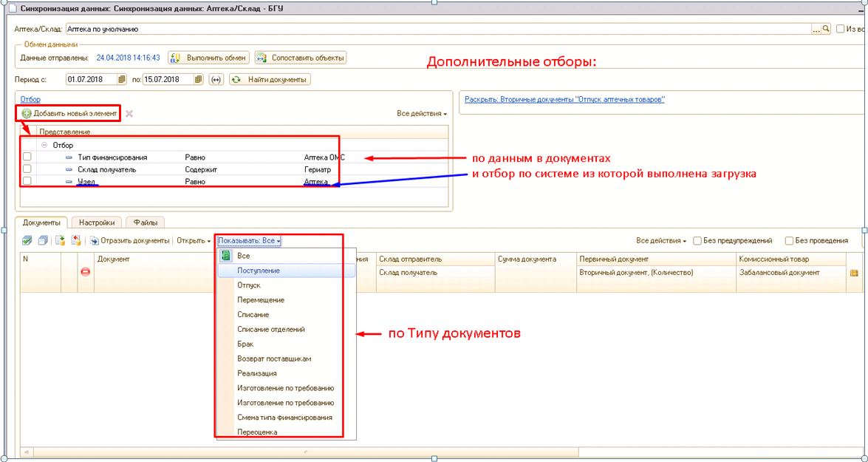Tick the Склад получатель filter checkbox
868x462 pixels.
point(27,169)
